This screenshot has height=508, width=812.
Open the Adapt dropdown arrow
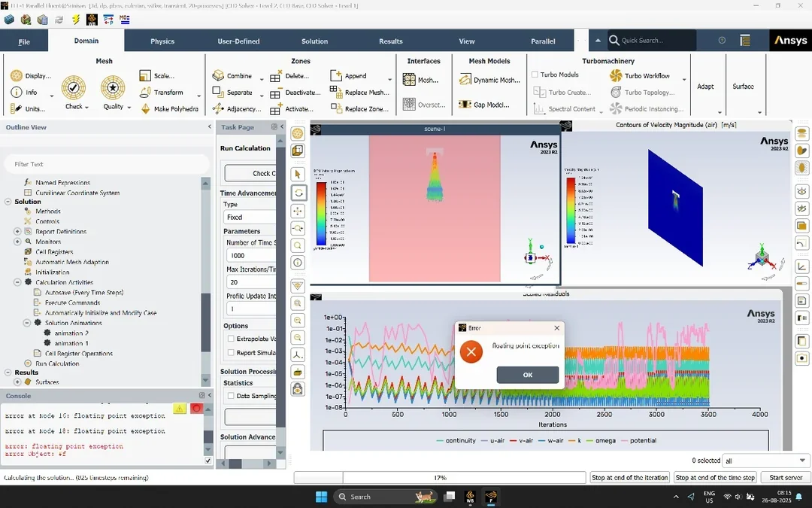coord(720,112)
